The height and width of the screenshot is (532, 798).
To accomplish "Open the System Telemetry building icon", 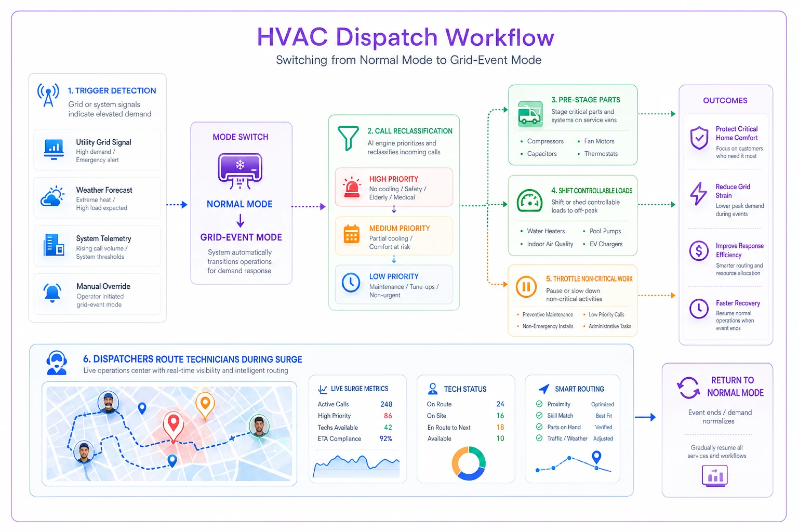I will coord(54,245).
